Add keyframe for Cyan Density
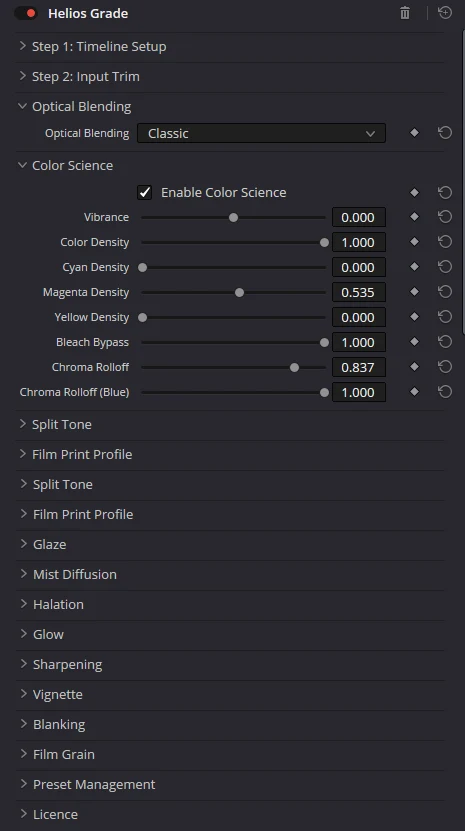Screen dimensions: 465x831 pos(415,267)
